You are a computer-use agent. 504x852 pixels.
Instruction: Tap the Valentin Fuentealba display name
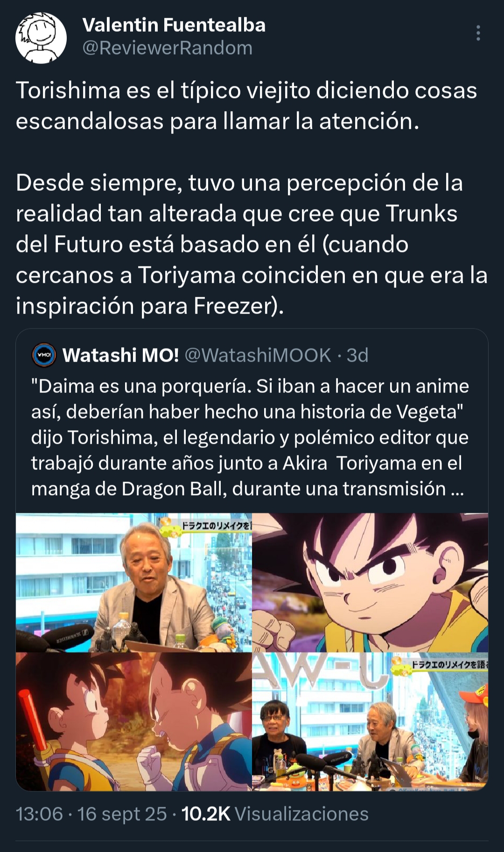tap(174, 25)
